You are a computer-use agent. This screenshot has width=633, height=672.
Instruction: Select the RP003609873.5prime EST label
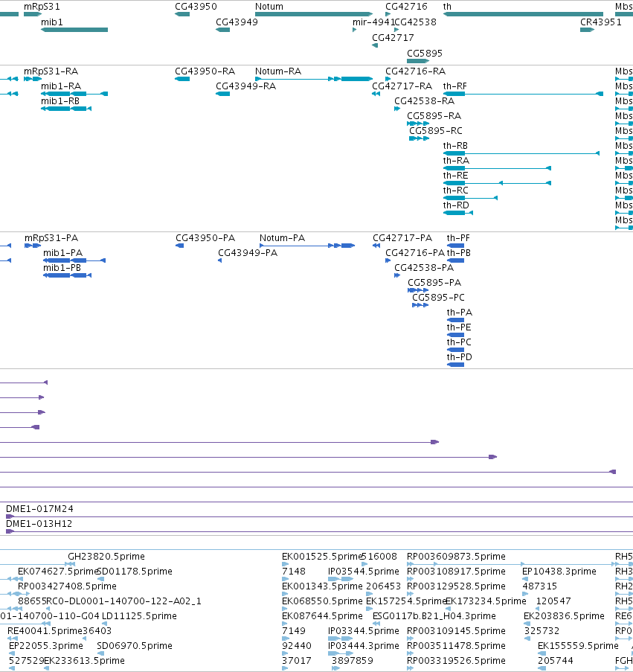point(456,557)
